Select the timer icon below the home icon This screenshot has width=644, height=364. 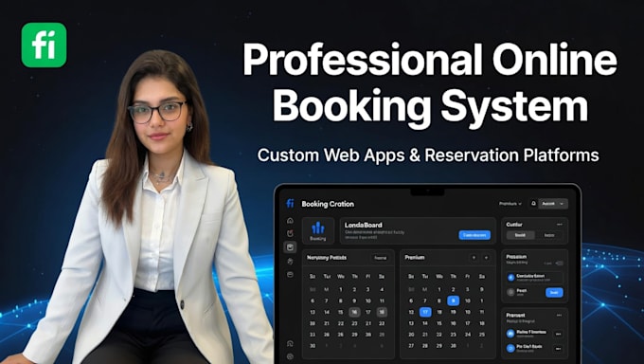tap(290, 233)
